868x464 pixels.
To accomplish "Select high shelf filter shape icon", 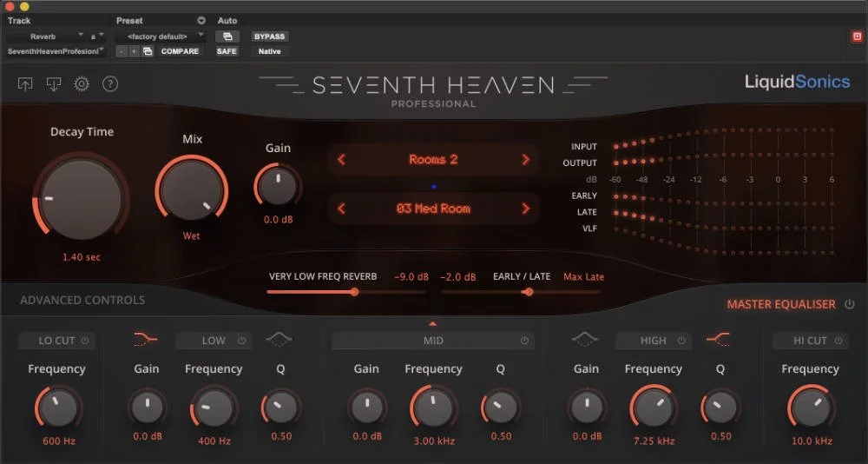I will coord(718,338).
